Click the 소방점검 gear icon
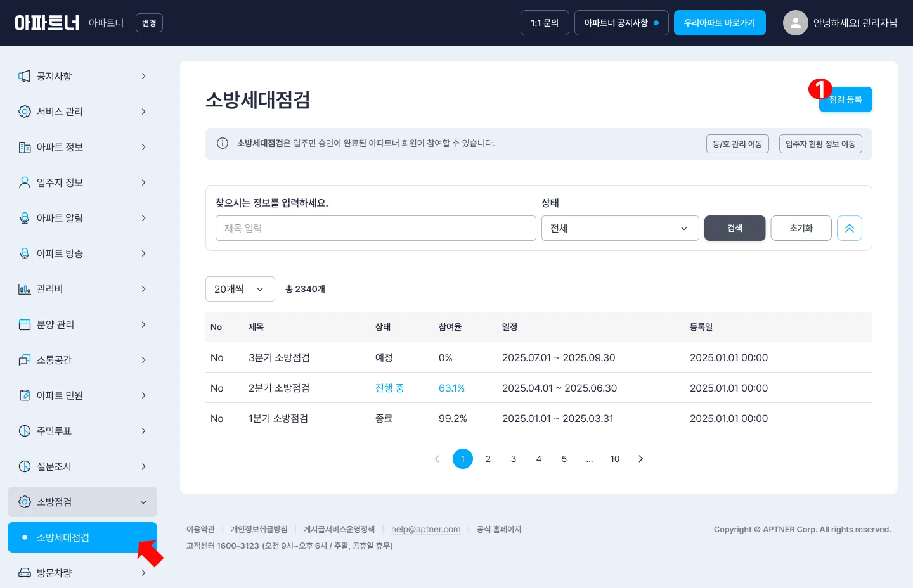The image size is (913, 588). pyautogui.click(x=25, y=502)
